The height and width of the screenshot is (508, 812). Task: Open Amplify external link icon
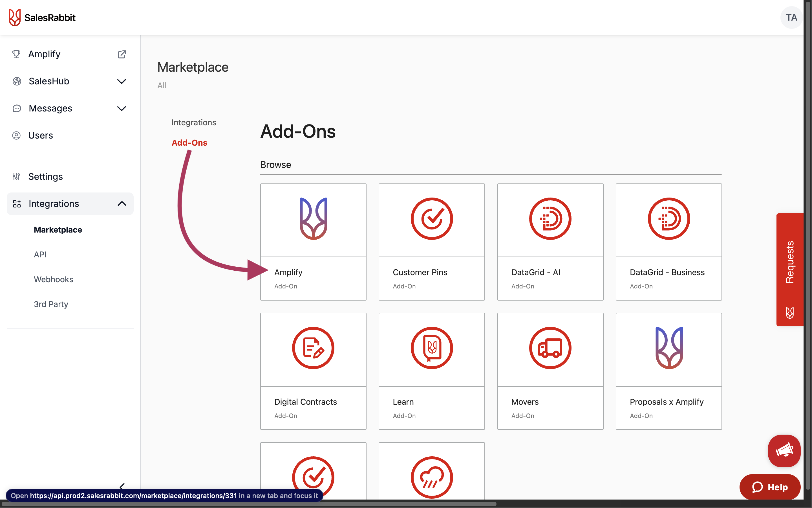(122, 54)
